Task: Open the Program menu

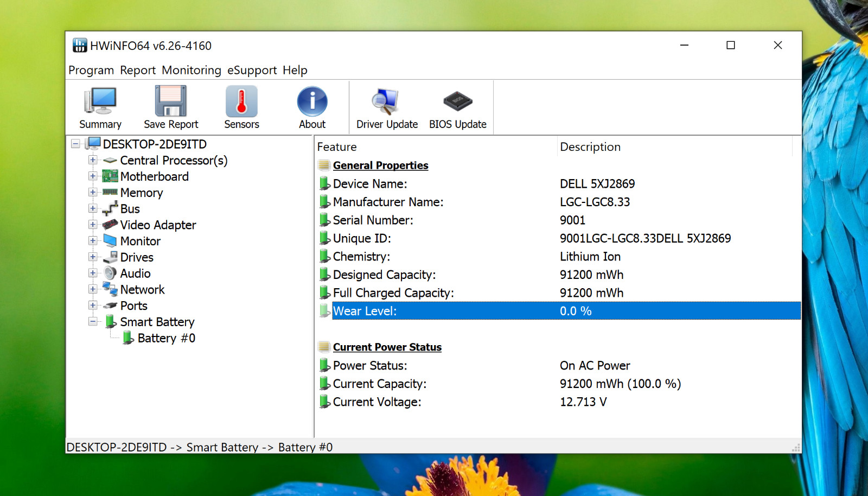Action: click(91, 70)
